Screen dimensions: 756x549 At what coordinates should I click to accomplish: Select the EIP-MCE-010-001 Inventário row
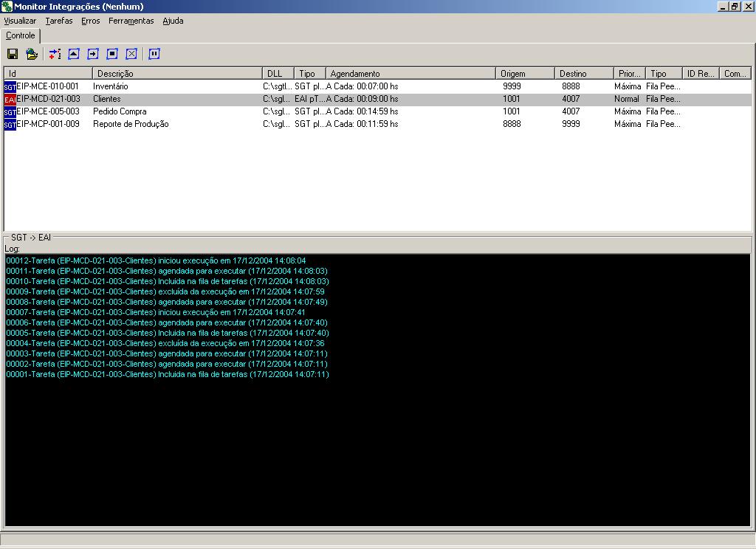[47, 86]
